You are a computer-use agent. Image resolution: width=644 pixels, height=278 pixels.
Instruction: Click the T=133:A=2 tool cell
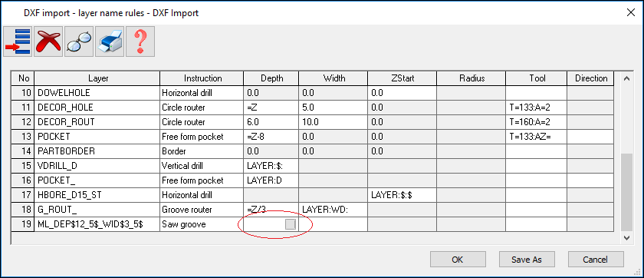pyautogui.click(x=537, y=108)
